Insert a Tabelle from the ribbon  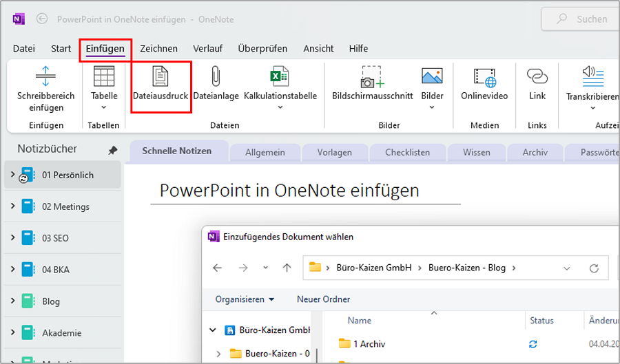(x=104, y=76)
